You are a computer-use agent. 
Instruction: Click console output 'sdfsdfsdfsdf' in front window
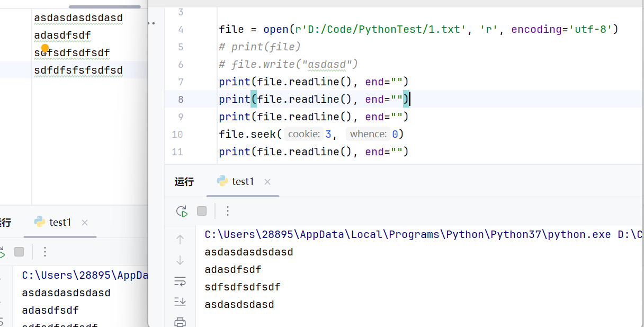point(243,287)
